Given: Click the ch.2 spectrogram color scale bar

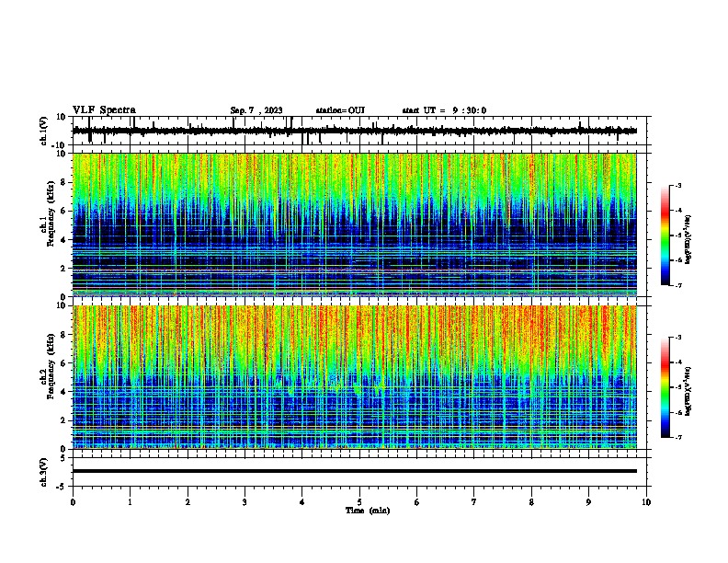Looking at the screenshot, I should click(x=665, y=387).
